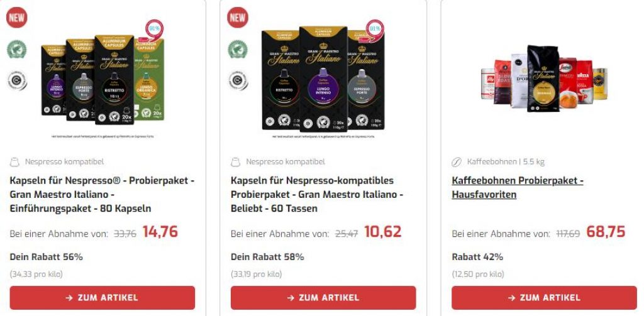Open the 60 Tassen capsule pack image
The width and height of the screenshot is (644, 316).
[x=323, y=79]
